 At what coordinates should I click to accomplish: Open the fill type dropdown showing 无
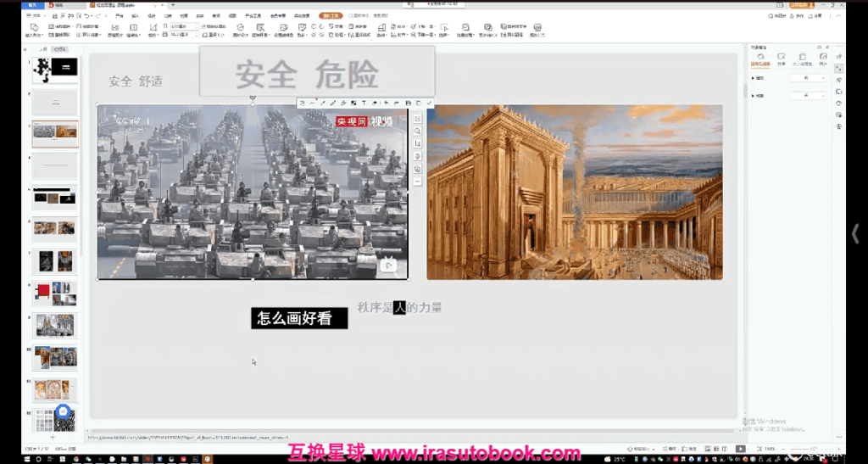[x=808, y=78]
